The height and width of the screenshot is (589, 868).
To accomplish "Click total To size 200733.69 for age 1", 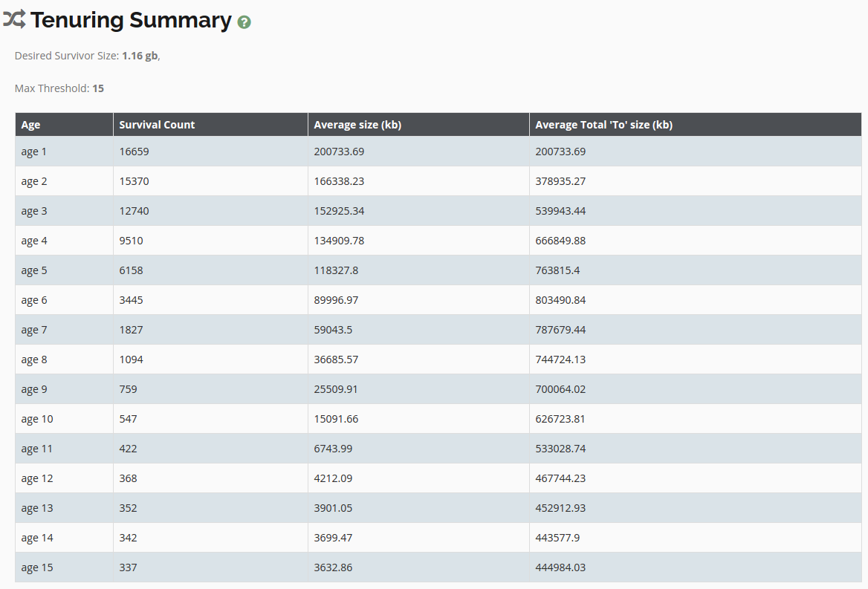I will (x=560, y=152).
